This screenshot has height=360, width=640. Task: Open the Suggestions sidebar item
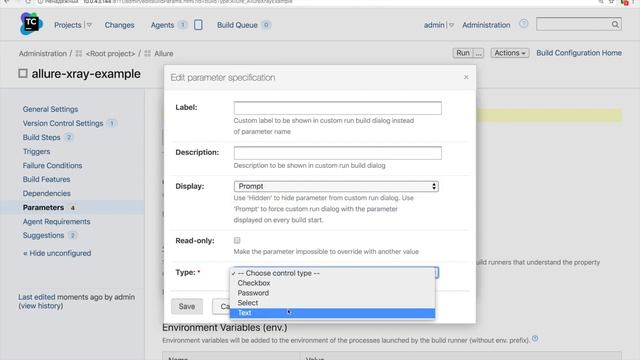(x=43, y=236)
